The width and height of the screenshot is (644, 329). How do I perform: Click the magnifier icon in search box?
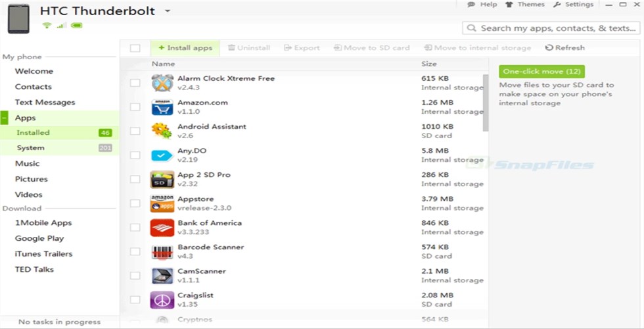(472, 28)
